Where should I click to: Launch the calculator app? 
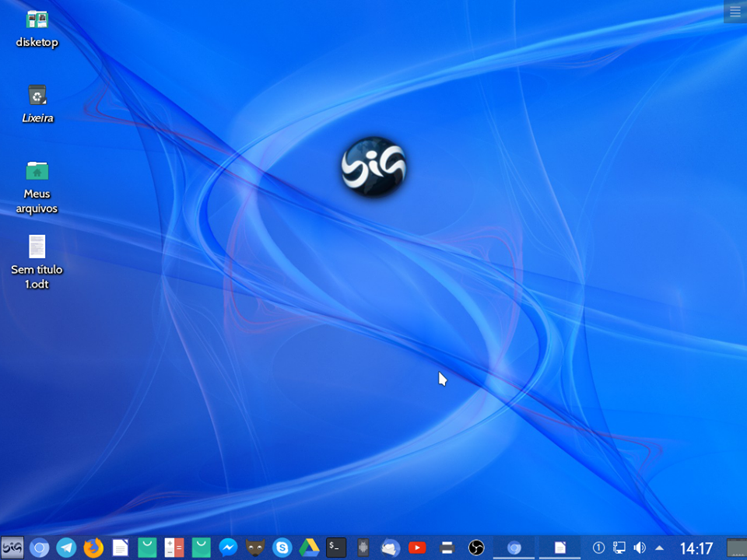(173, 547)
